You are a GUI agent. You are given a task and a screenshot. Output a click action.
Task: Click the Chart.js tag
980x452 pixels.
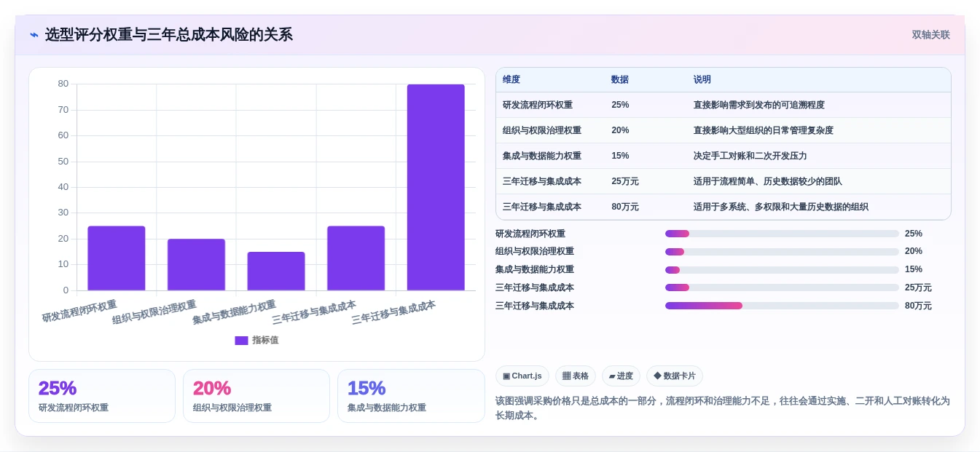coord(522,376)
